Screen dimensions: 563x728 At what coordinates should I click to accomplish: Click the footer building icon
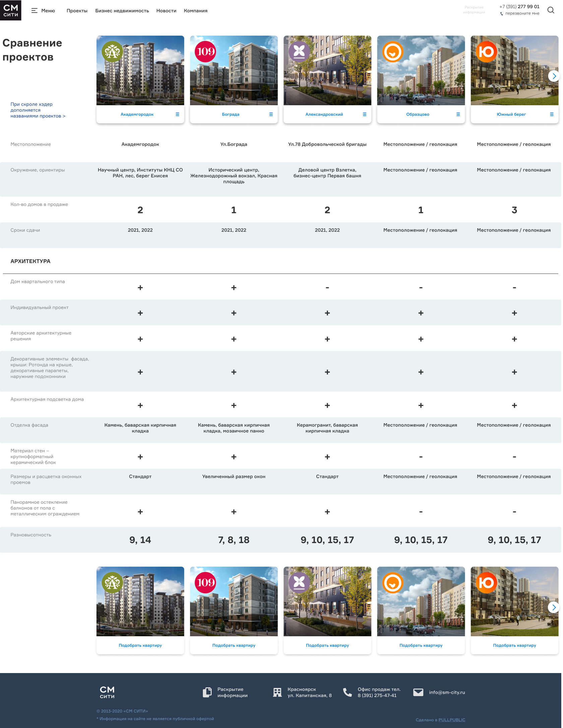[x=277, y=692]
